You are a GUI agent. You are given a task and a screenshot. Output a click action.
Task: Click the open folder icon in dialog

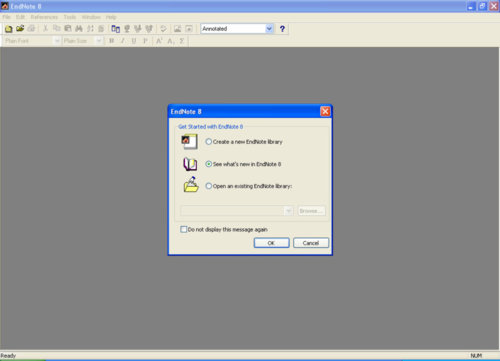(x=191, y=185)
